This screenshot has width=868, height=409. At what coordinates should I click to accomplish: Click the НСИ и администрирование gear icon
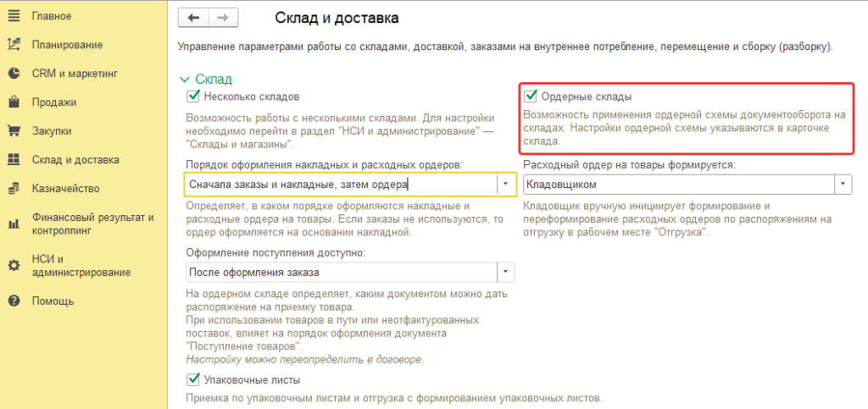pyautogui.click(x=14, y=265)
